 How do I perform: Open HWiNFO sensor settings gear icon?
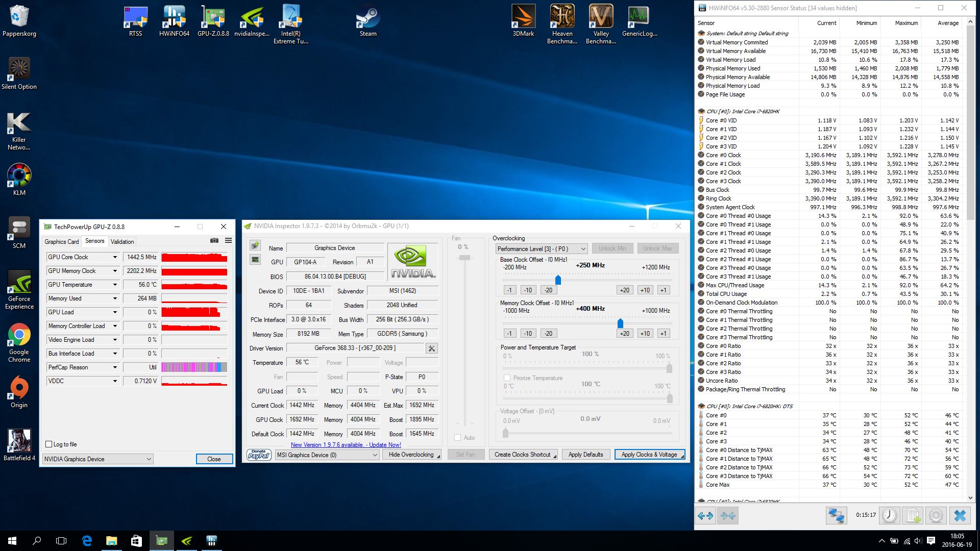pyautogui.click(x=936, y=516)
